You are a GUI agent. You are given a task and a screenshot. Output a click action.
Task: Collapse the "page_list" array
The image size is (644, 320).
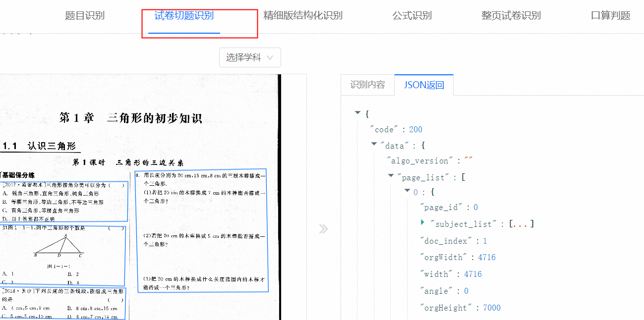[391, 175]
